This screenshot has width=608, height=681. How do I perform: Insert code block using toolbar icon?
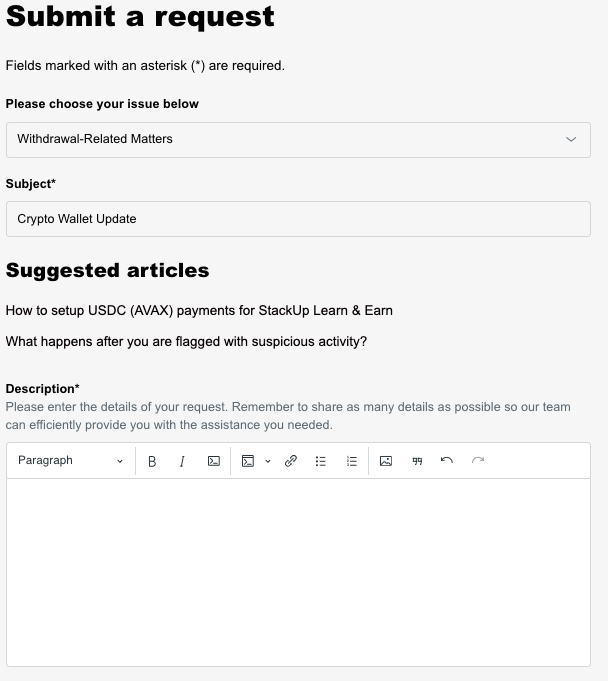[248, 461]
